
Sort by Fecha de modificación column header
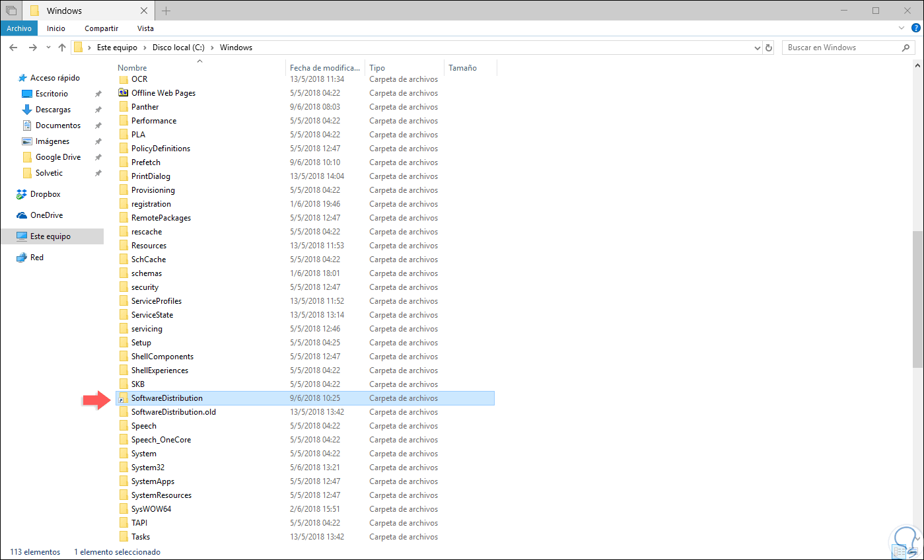pyautogui.click(x=326, y=67)
